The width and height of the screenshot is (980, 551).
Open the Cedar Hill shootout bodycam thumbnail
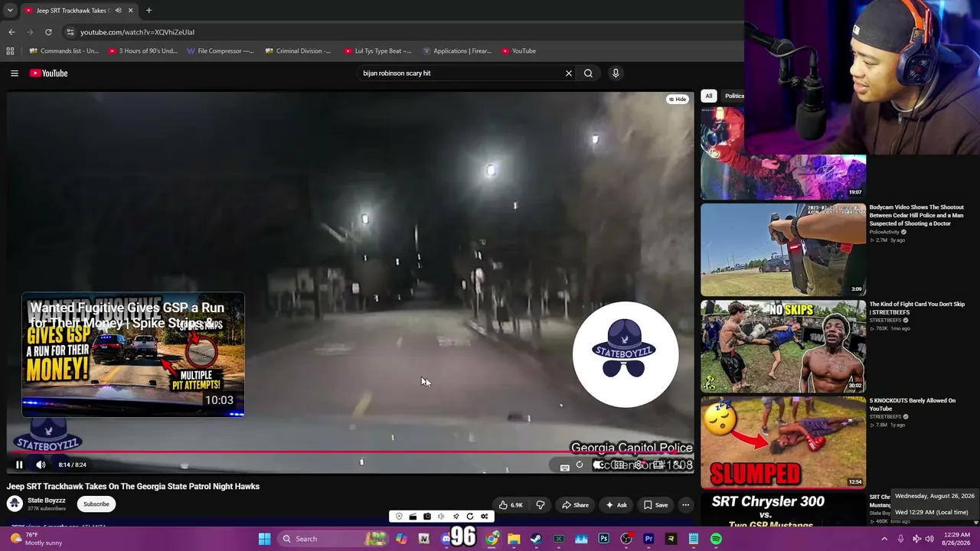[783, 249]
